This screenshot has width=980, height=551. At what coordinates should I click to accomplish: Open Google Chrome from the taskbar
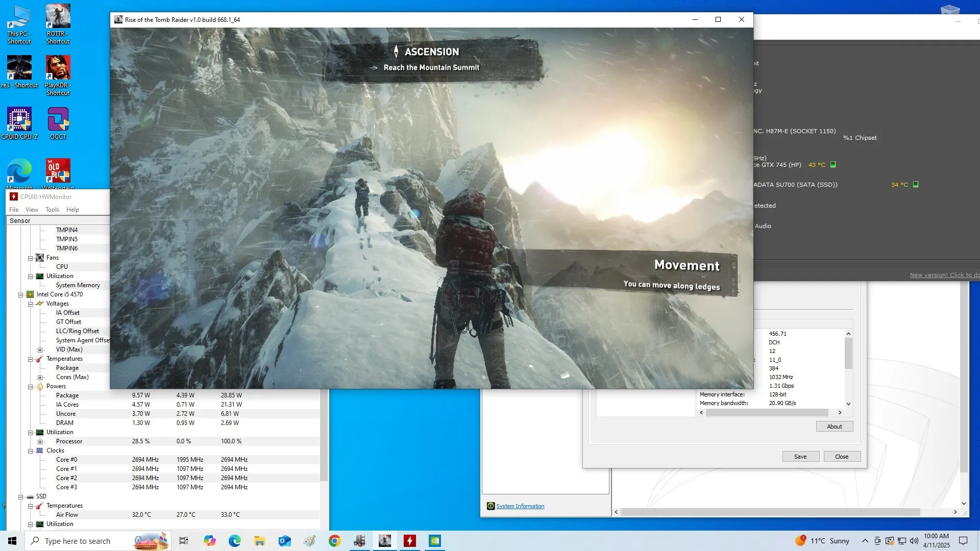[334, 541]
